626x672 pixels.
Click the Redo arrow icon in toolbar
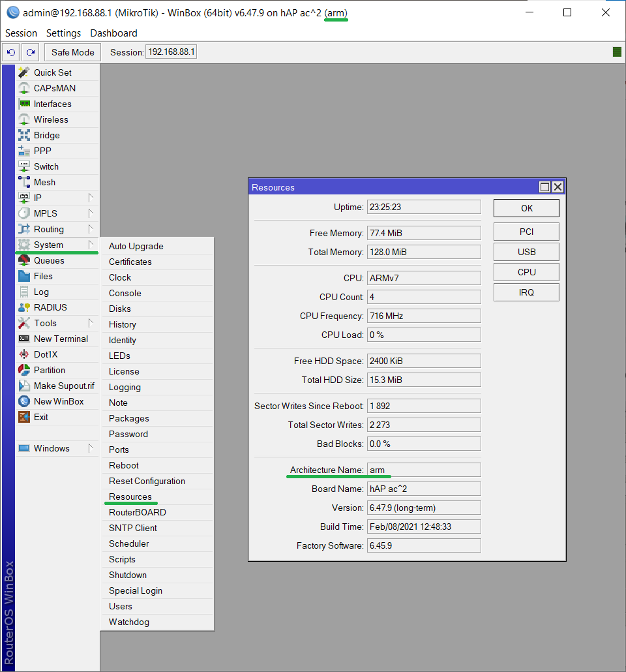[x=31, y=52]
